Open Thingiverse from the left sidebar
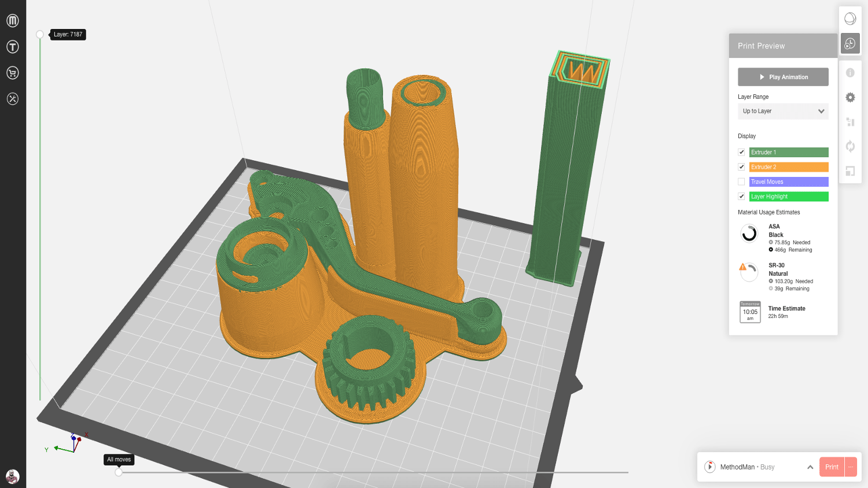This screenshot has height=488, width=868. [x=12, y=46]
